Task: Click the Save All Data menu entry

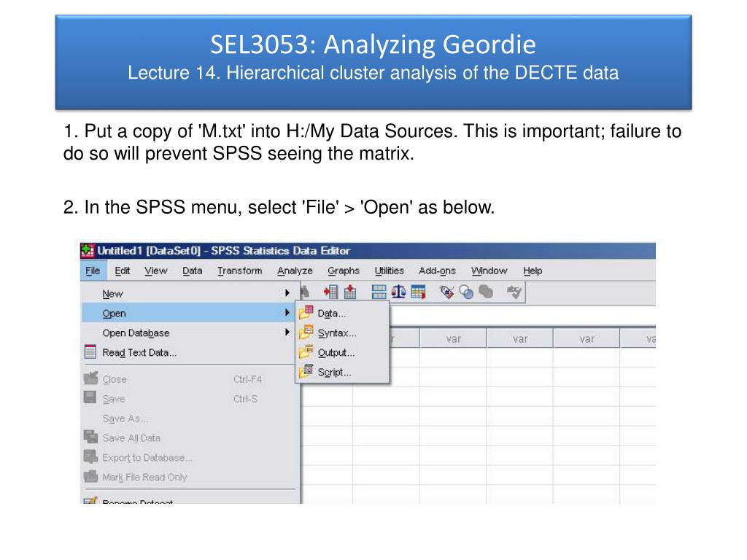Action: click(191, 437)
